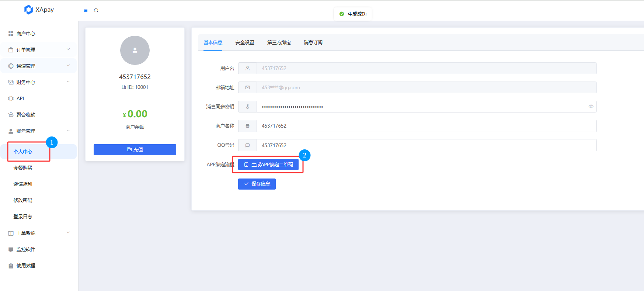
Task: Click the blue 充值 button
Action: (135, 149)
